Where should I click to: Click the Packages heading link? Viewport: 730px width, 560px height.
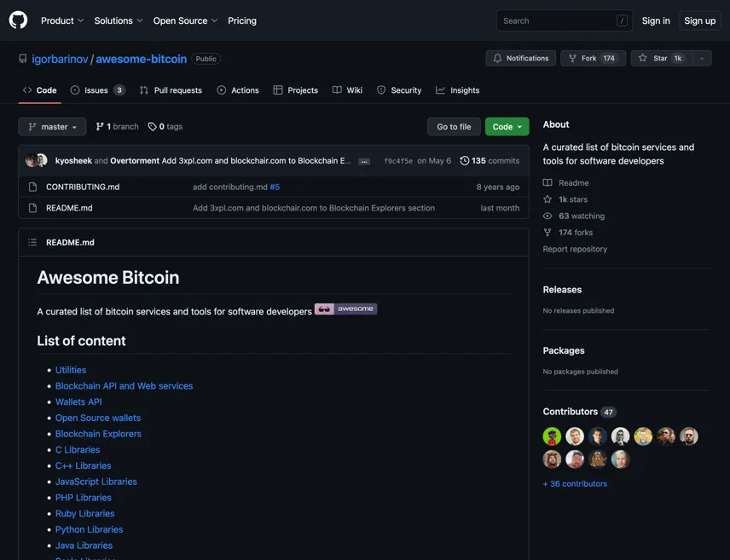click(564, 350)
